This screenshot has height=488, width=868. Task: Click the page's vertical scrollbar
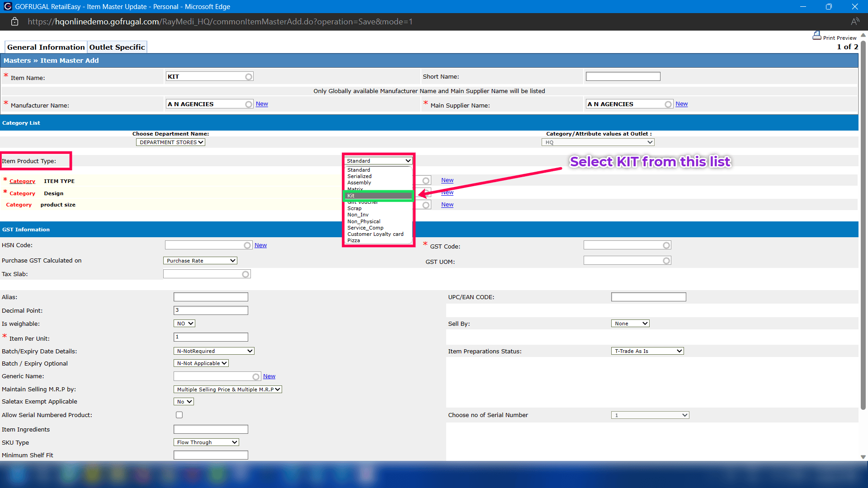(x=863, y=226)
